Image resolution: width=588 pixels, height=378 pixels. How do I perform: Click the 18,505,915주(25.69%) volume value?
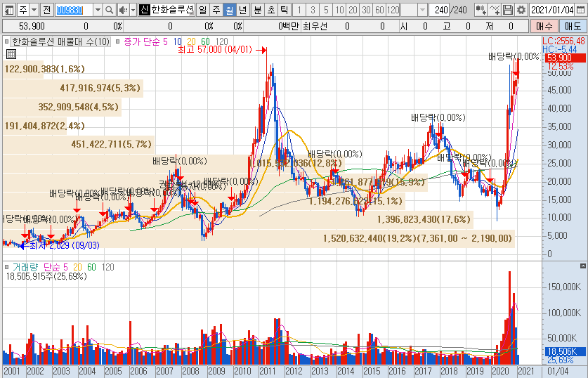pos(46,276)
